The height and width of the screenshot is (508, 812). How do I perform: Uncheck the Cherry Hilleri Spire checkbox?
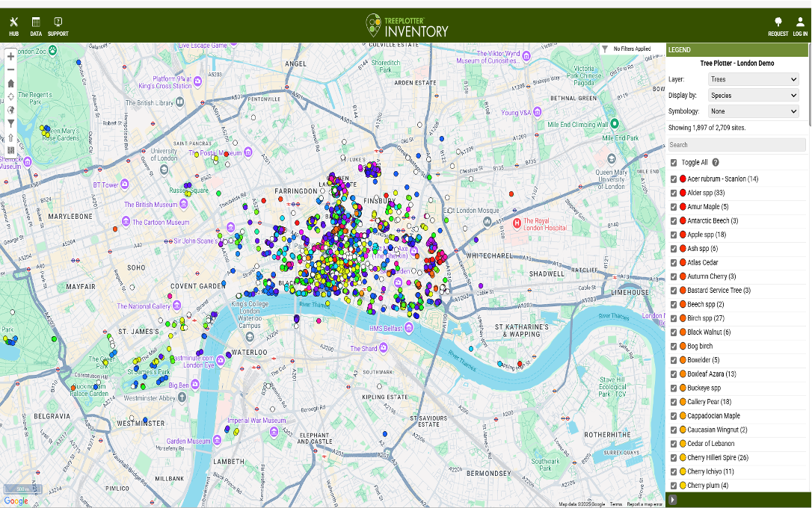tap(674, 458)
